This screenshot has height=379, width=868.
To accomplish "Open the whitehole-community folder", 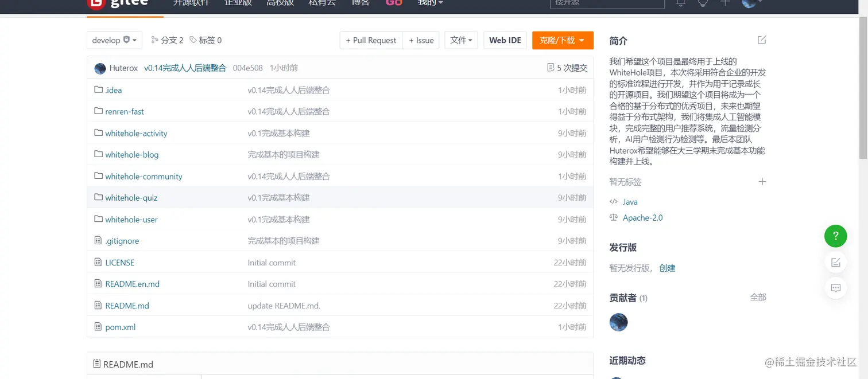I will point(144,176).
